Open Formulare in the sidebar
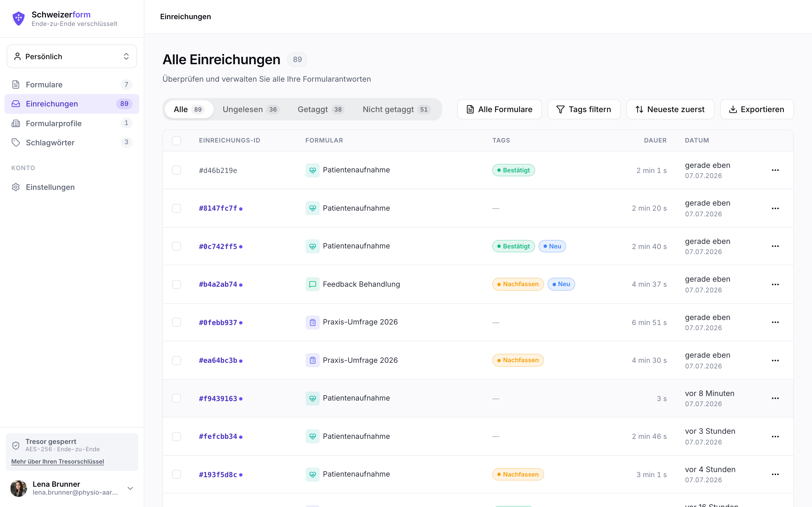The height and width of the screenshot is (507, 812). coord(72,84)
